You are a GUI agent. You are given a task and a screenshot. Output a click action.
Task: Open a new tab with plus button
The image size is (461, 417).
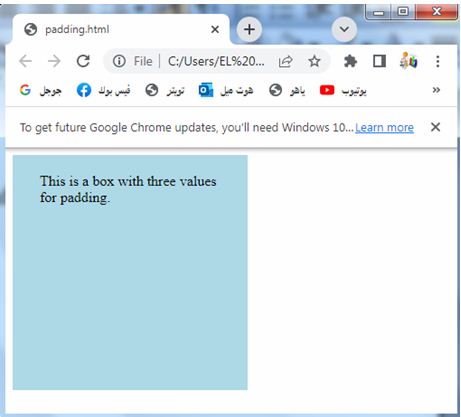249,29
